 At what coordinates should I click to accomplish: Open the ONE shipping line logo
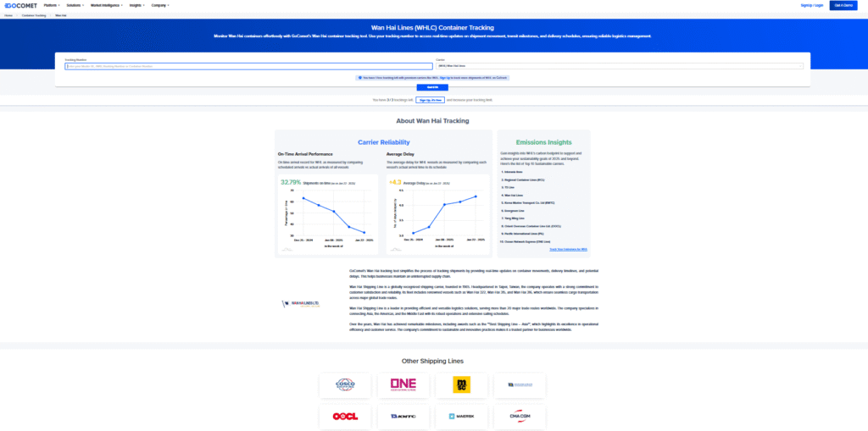[403, 384]
